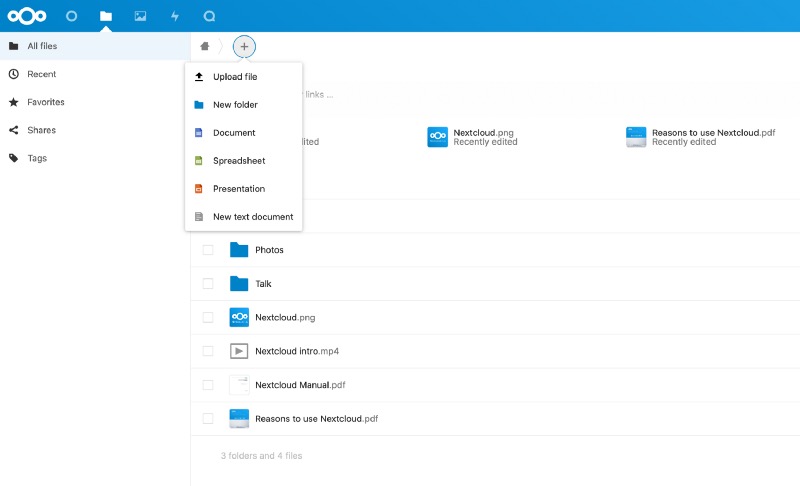Image resolution: width=800 pixels, height=486 pixels.
Task: Click Nextcloud Manual.pdf thumbnail icon
Action: tap(239, 385)
